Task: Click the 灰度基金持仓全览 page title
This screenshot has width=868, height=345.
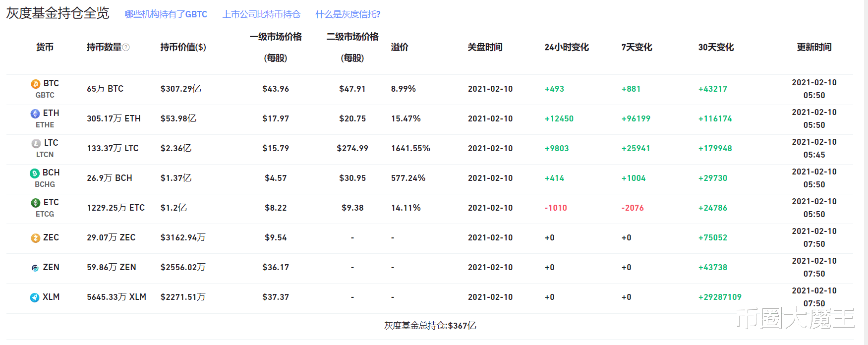Action: click(58, 13)
